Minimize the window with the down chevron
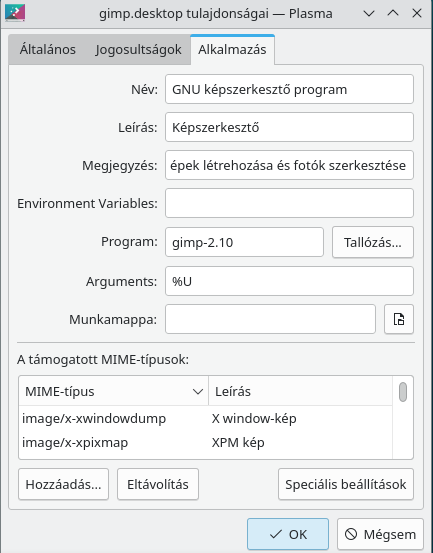Viewport: 433px width, 553px height. tap(369, 13)
